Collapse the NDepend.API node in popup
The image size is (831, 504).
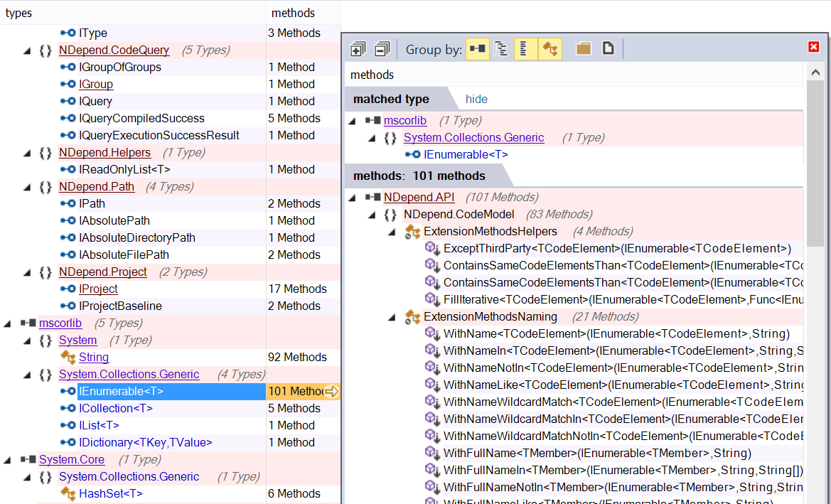tap(353, 198)
